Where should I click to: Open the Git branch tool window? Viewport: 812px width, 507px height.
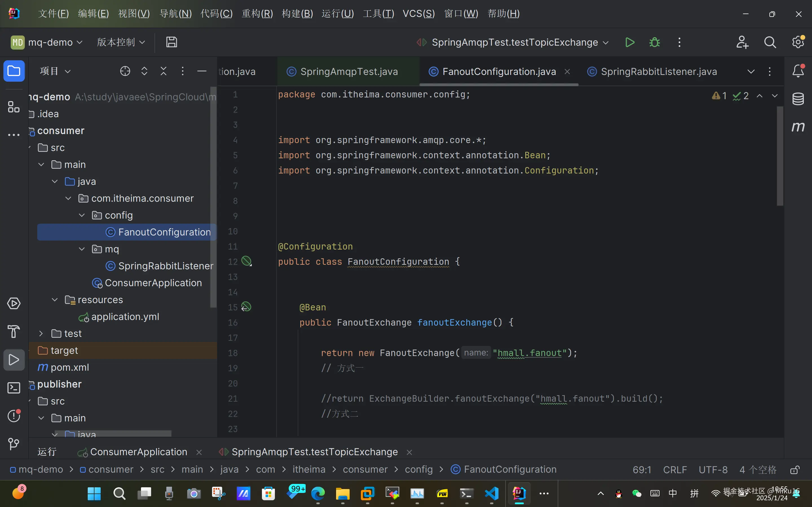click(x=14, y=444)
